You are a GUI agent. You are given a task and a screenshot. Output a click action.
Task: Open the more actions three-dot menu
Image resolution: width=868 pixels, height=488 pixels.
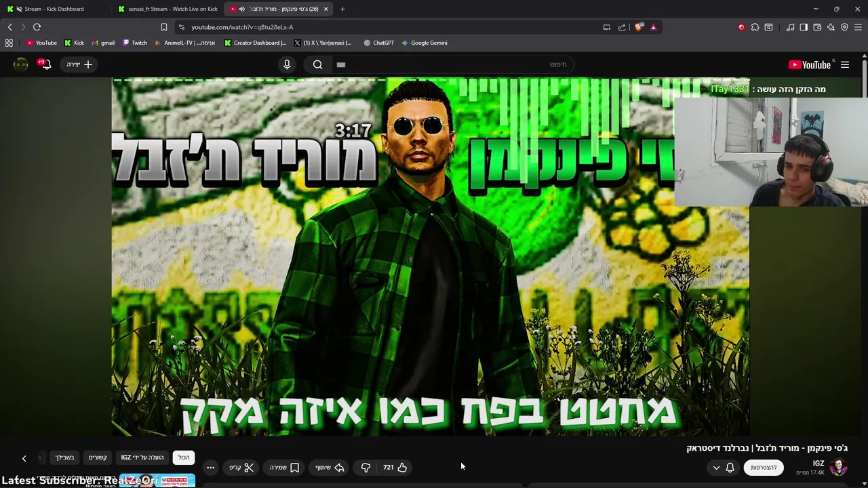pyautogui.click(x=210, y=468)
